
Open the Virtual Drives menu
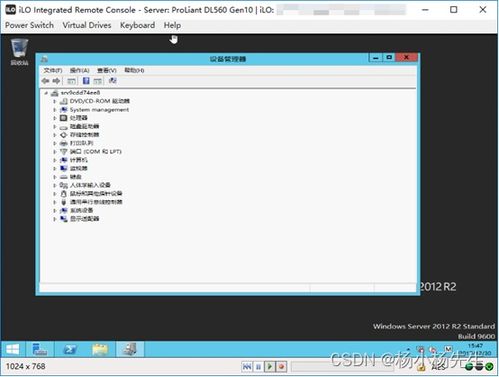87,25
